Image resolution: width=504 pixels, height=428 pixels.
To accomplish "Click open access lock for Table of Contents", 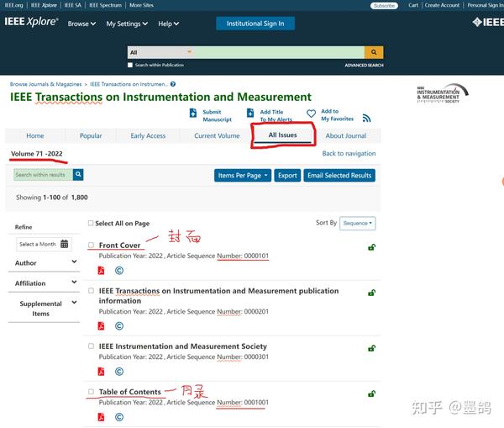I will [371, 394].
